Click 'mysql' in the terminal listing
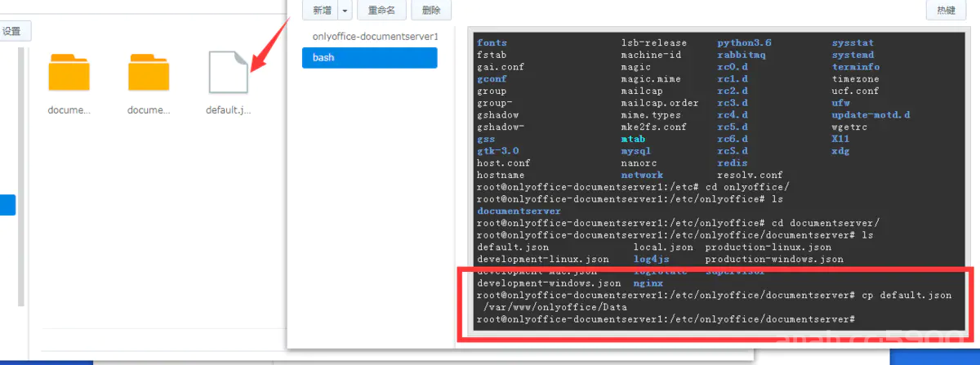Screen dimensions: 980x365 click(636, 151)
